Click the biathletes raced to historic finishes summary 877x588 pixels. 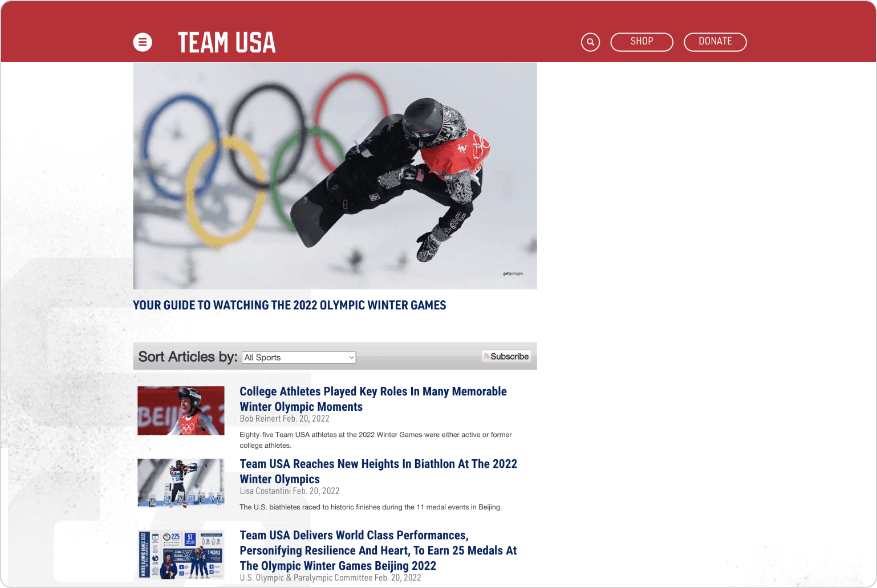click(371, 507)
